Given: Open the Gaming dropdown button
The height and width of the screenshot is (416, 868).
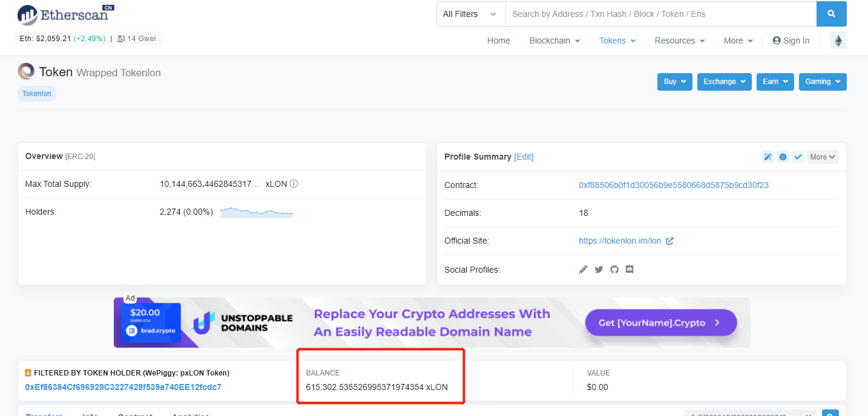Looking at the screenshot, I should (823, 82).
